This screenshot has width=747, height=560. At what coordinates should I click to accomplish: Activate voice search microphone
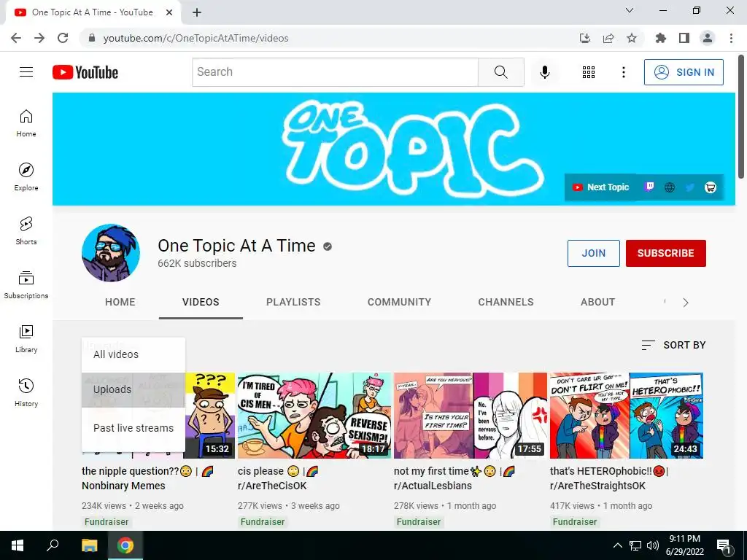[544, 72]
